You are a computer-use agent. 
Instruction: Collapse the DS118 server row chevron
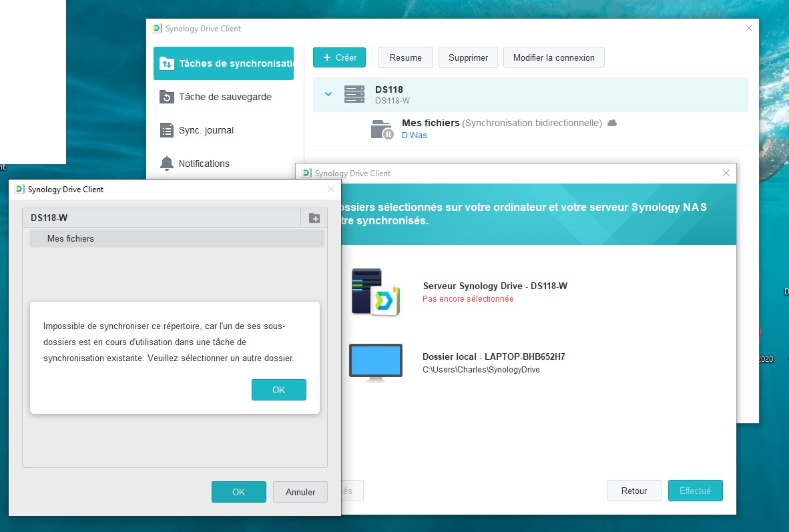click(x=328, y=94)
